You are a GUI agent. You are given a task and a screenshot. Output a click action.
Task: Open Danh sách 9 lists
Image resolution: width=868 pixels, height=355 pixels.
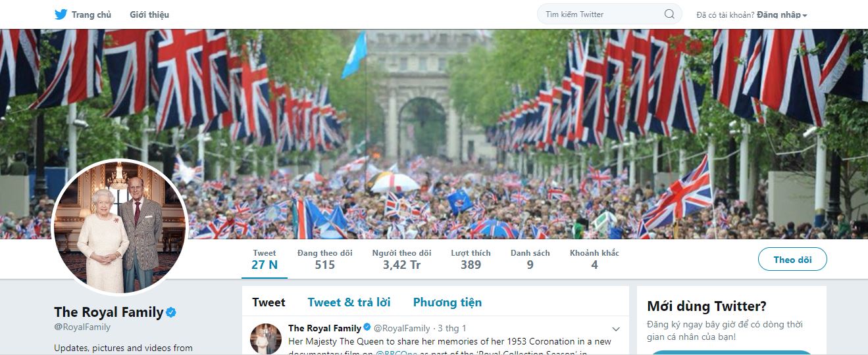pos(530,260)
